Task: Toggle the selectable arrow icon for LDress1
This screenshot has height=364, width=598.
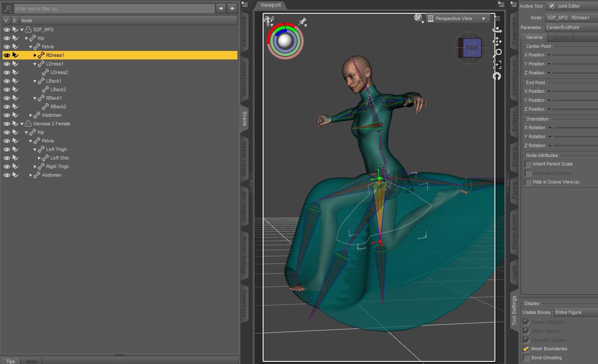Action: pyautogui.click(x=15, y=64)
